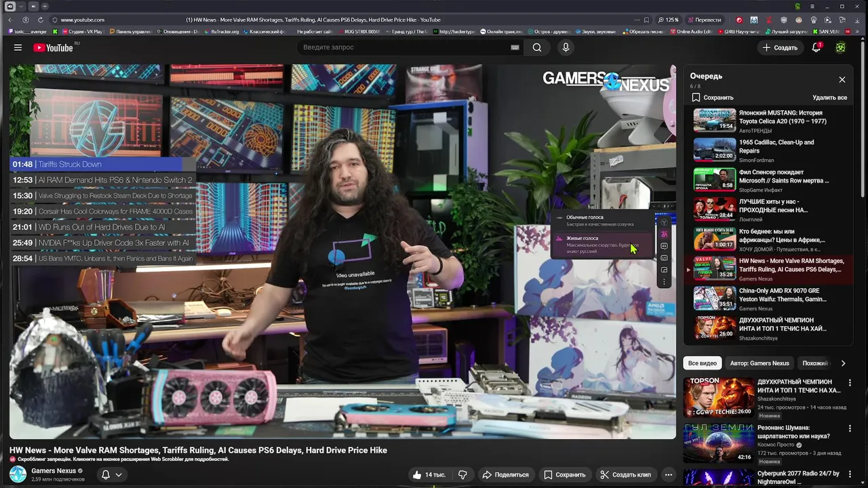Image resolution: width=868 pixels, height=488 pixels.
Task: Click the Создать create button
Action: click(x=779, y=47)
